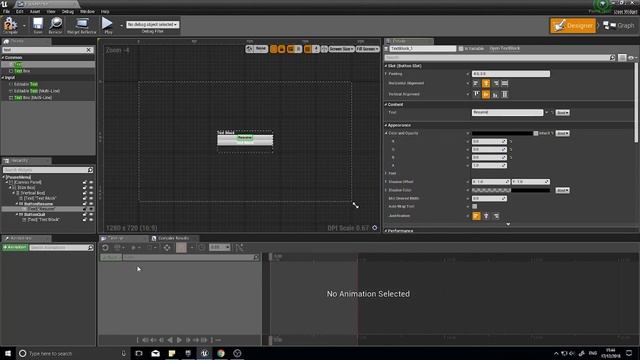This screenshot has width=640, height=360.
Task: Click the Shadow Color swatch
Action: coord(511,190)
